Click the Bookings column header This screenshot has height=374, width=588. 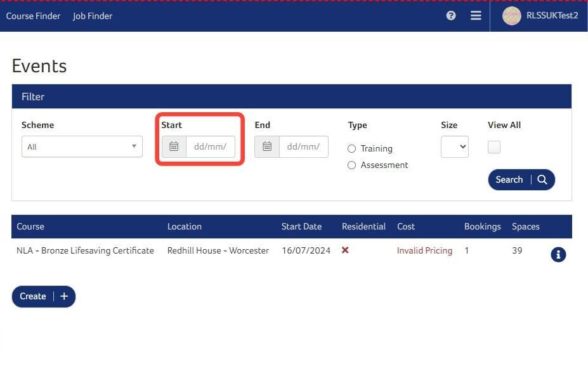pos(482,226)
